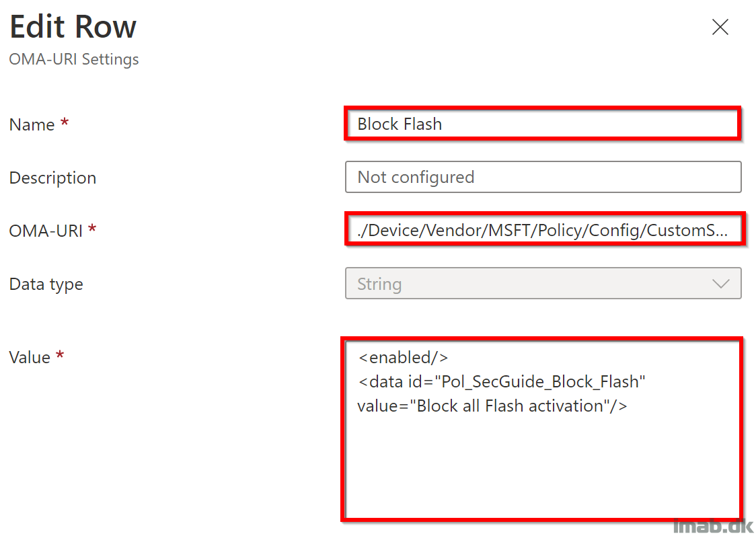Click the Block all Flash activation line
The width and height of the screenshot is (756, 534).
pyautogui.click(x=492, y=406)
